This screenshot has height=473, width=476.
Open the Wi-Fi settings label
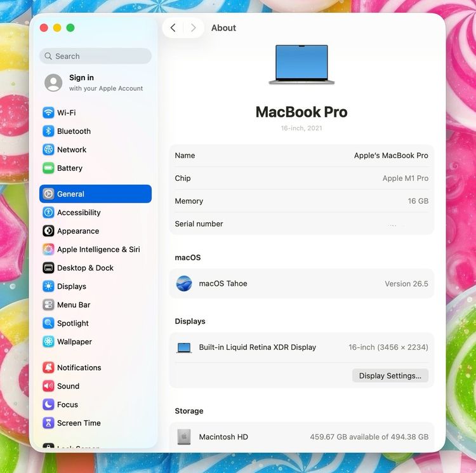(67, 112)
